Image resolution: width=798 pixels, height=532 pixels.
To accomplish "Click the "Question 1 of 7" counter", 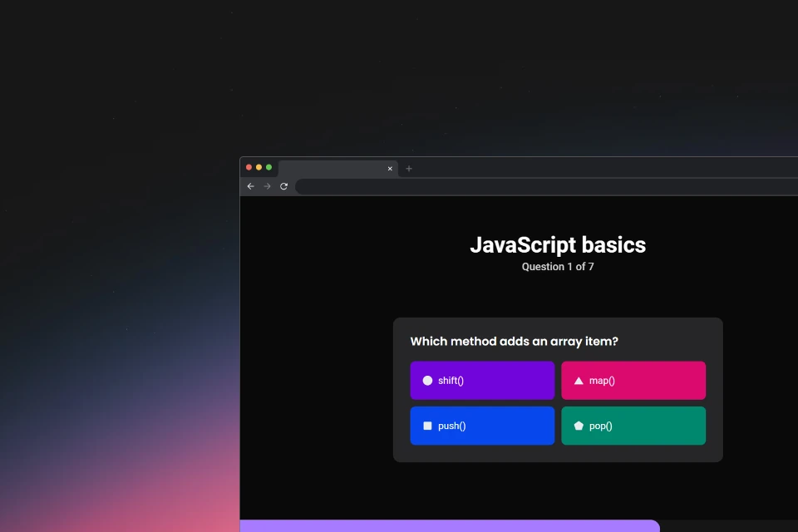I will pos(558,267).
